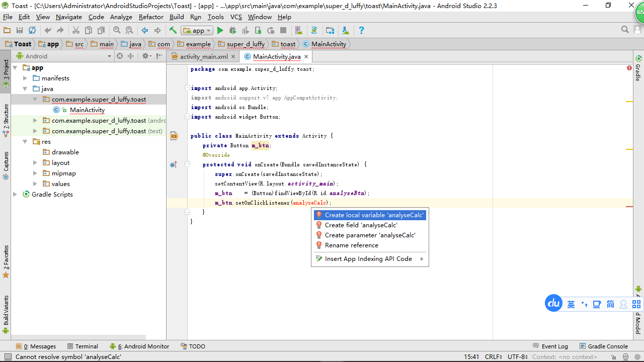The height and width of the screenshot is (362, 644).
Task: Choose Create local variable 'analyseCalc'
Action: point(370,215)
